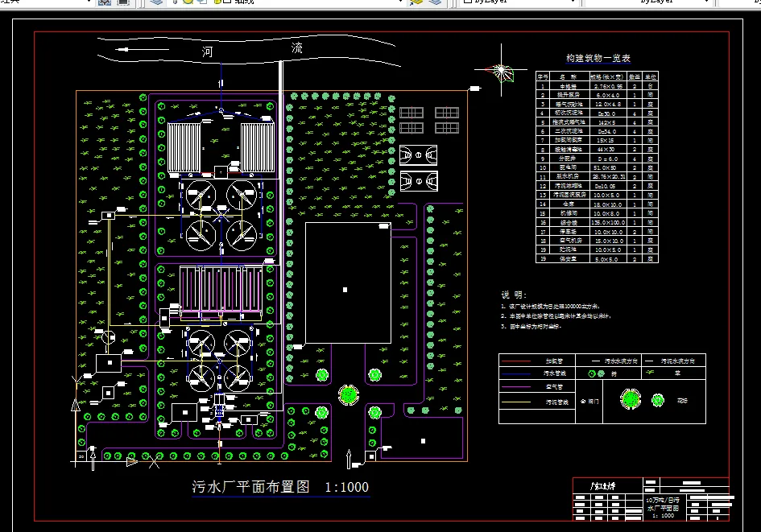Viewport: 761px width, 532px height.
Task: Click the 脱水机房 name cell in table
Action: pos(569,177)
